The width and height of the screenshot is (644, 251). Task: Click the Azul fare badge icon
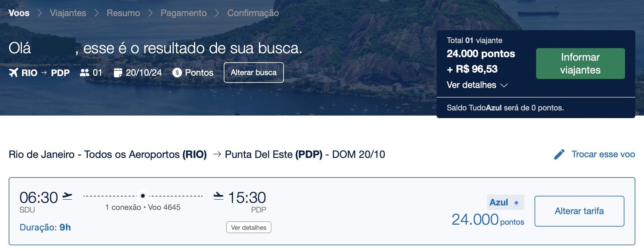pos(516,203)
